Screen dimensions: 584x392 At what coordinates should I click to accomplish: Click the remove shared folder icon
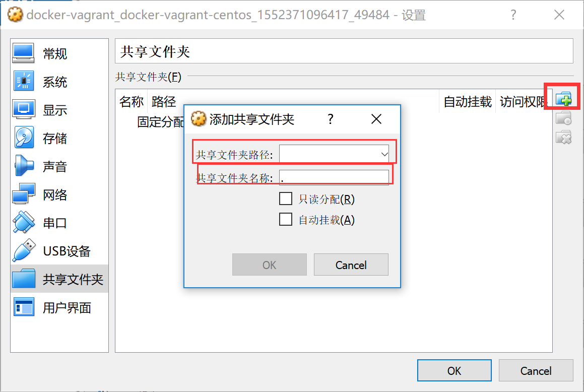[x=563, y=138]
